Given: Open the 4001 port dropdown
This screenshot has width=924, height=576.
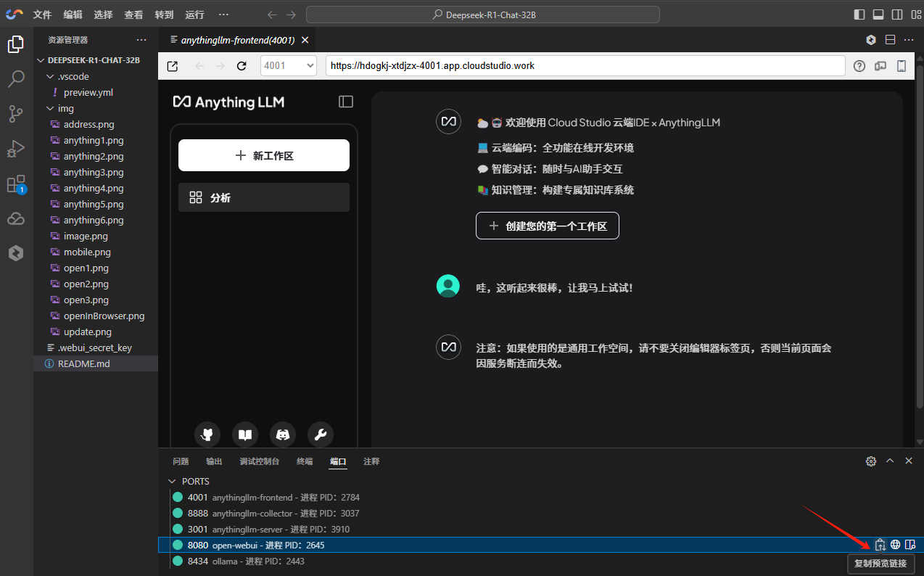Looking at the screenshot, I should [x=289, y=66].
